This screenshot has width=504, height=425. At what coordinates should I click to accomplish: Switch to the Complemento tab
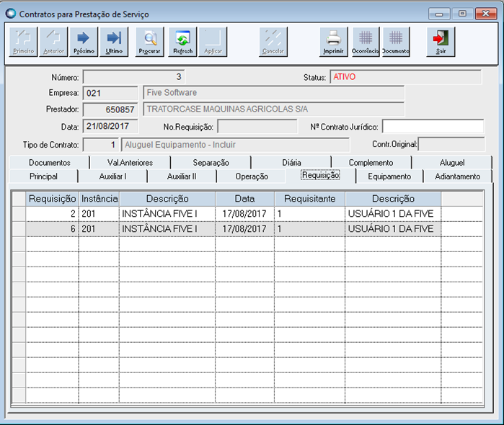click(371, 163)
